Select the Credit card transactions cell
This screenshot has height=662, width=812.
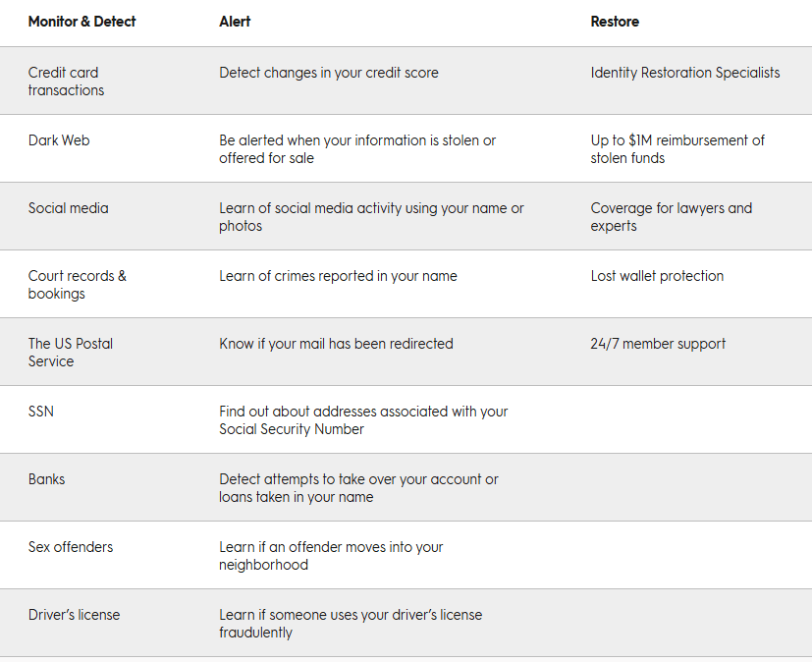click(66, 81)
